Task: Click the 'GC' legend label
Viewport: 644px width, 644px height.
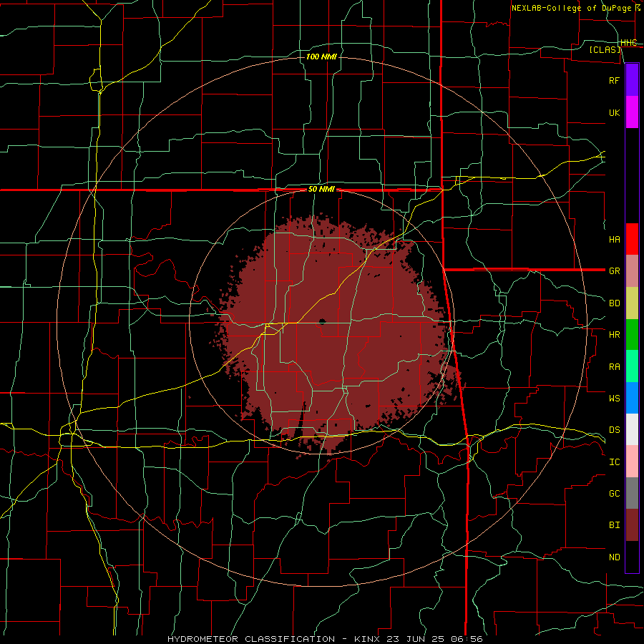Action: click(614, 494)
